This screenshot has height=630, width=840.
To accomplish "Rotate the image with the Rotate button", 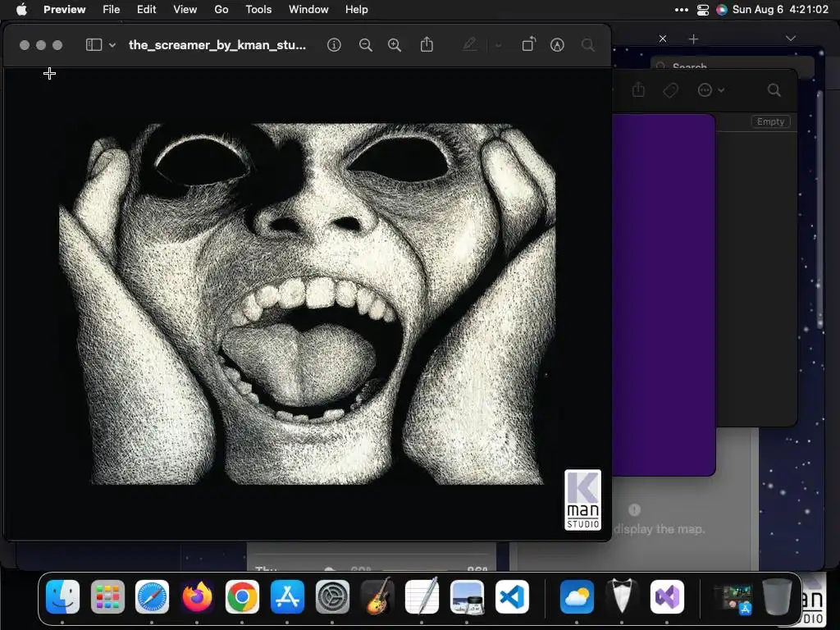I will 528,44.
